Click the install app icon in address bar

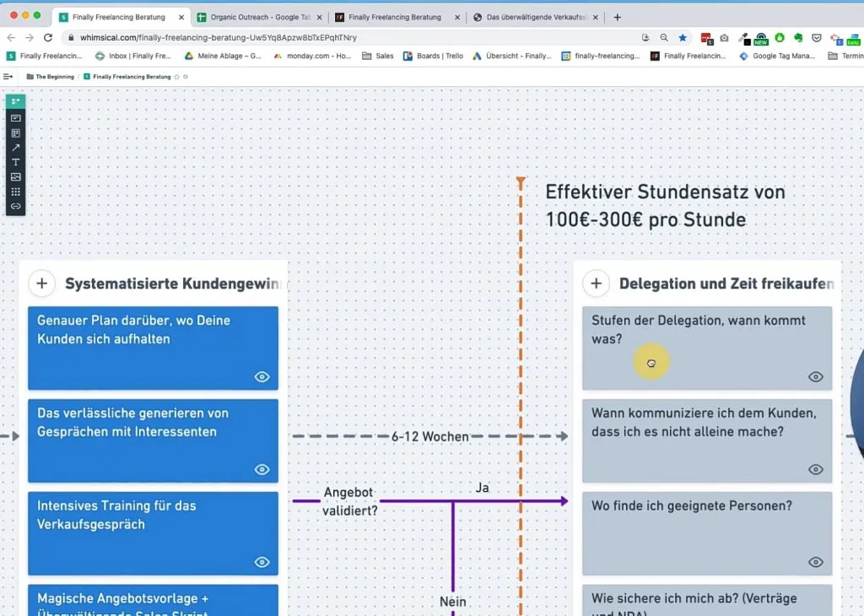pos(645,37)
